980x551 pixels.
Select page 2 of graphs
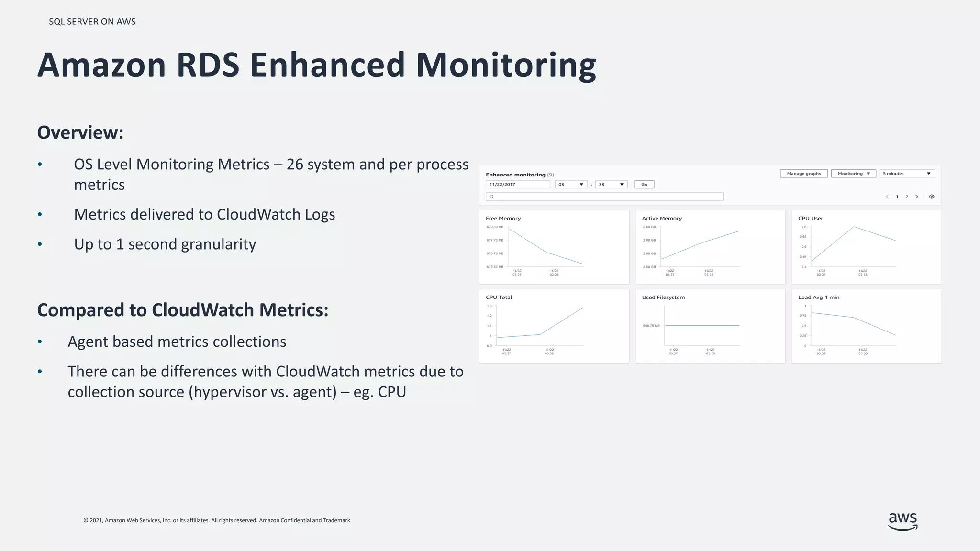[906, 197]
